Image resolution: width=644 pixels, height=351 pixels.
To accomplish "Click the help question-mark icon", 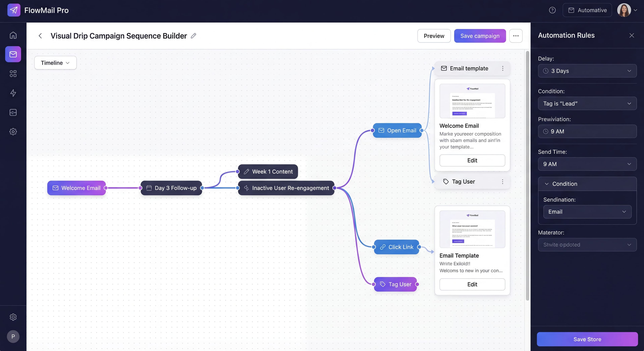I will tap(552, 10).
